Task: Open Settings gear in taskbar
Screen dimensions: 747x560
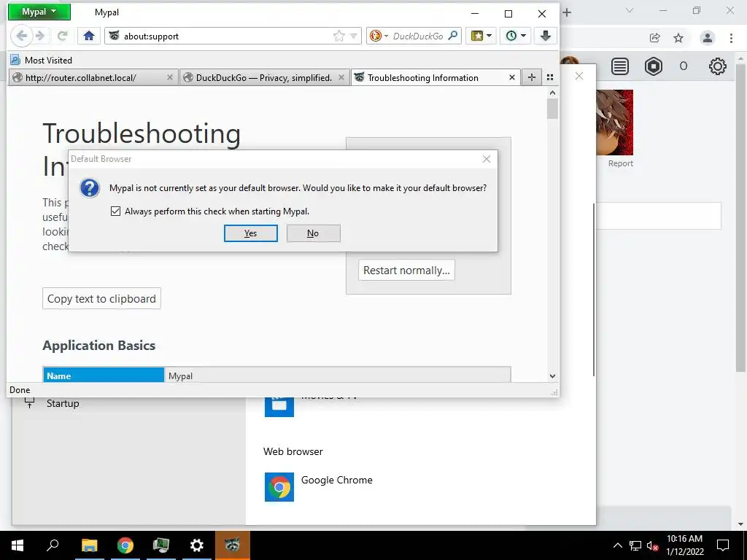Action: 196,545
